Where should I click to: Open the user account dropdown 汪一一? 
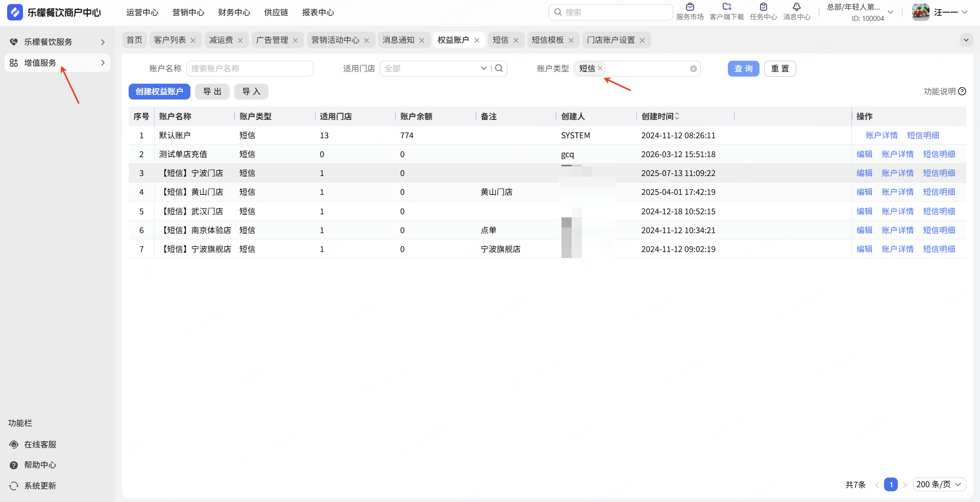click(x=951, y=12)
